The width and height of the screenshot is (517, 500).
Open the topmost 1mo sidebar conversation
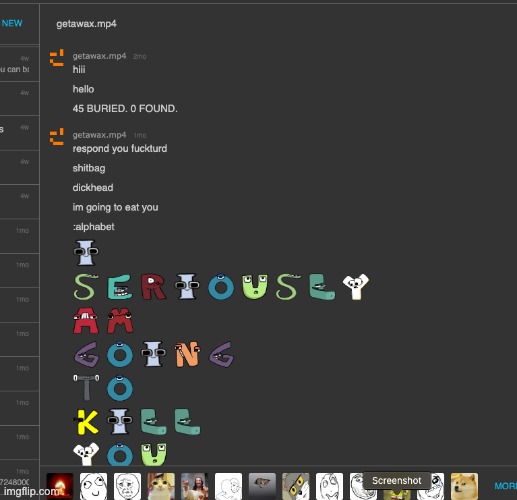pyautogui.click(x=19, y=236)
